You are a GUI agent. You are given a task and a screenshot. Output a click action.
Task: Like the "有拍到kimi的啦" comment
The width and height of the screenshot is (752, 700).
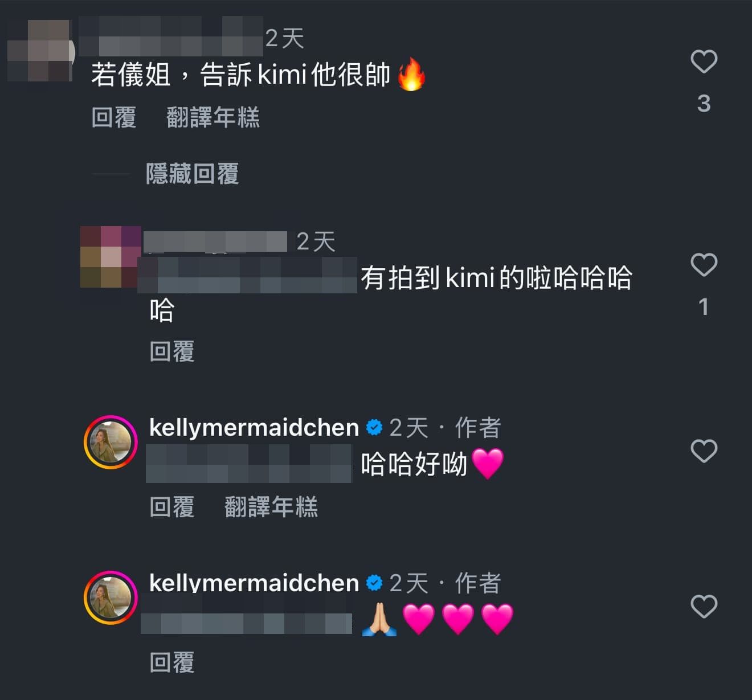coord(704,265)
